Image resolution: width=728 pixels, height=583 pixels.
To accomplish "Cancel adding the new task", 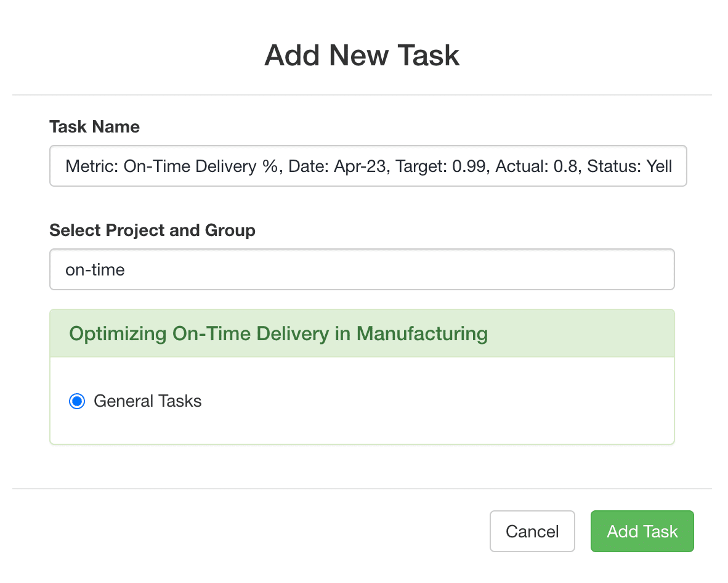I will pos(532,531).
